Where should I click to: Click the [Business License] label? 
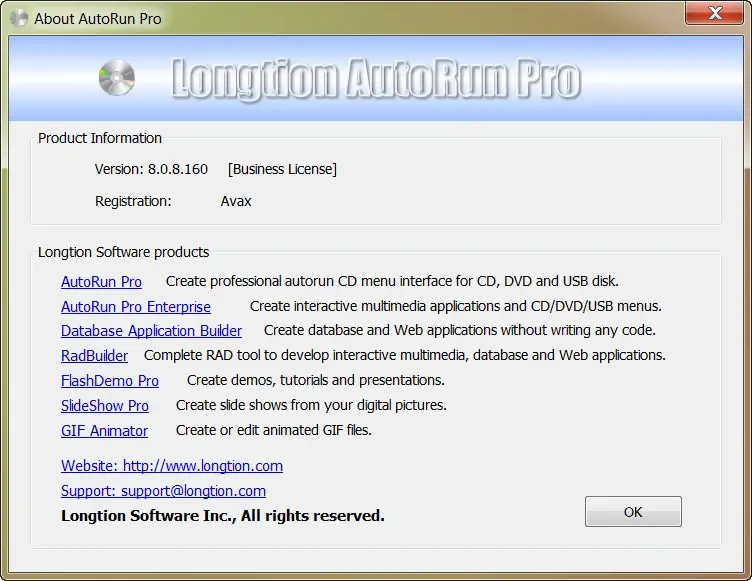pyautogui.click(x=282, y=169)
